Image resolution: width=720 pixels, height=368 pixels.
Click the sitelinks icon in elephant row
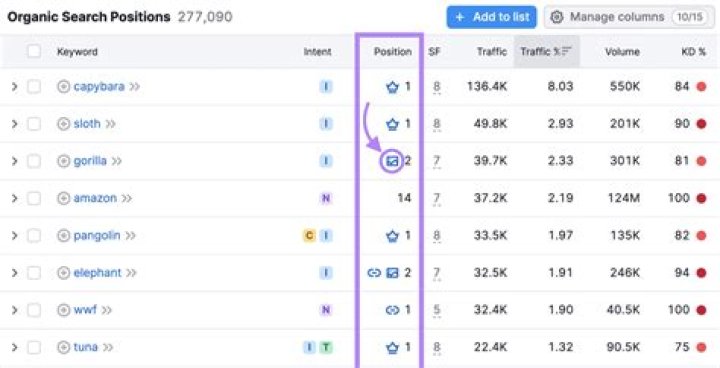click(375, 273)
